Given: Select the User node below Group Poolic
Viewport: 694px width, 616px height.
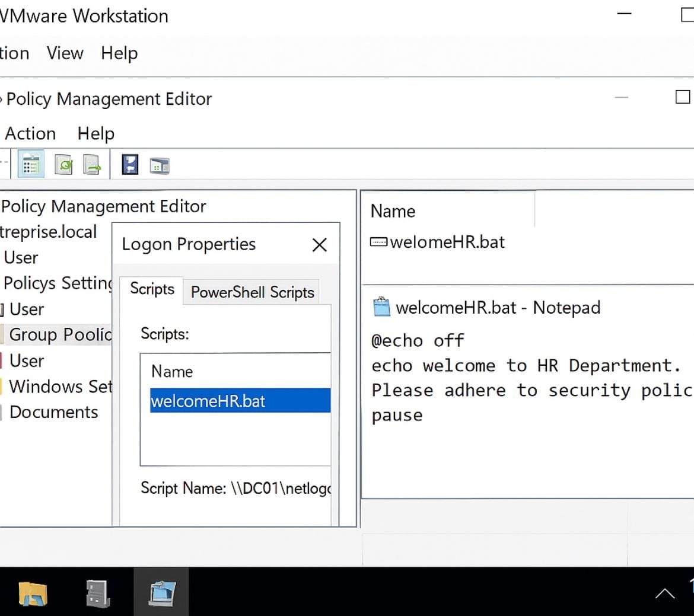Looking at the screenshot, I should 27,360.
